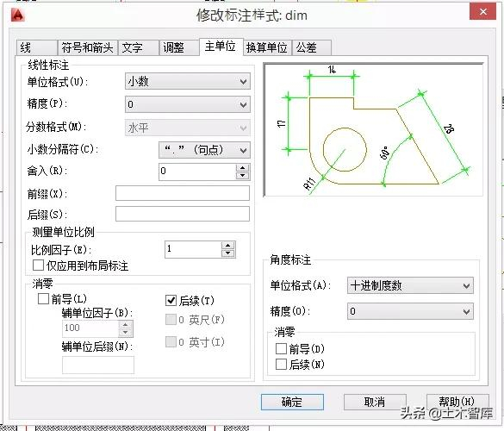Image resolution: width=504 pixels, height=431 pixels.
Task: Increase 比例因子(E) with the up arrow
Action: pos(228,246)
